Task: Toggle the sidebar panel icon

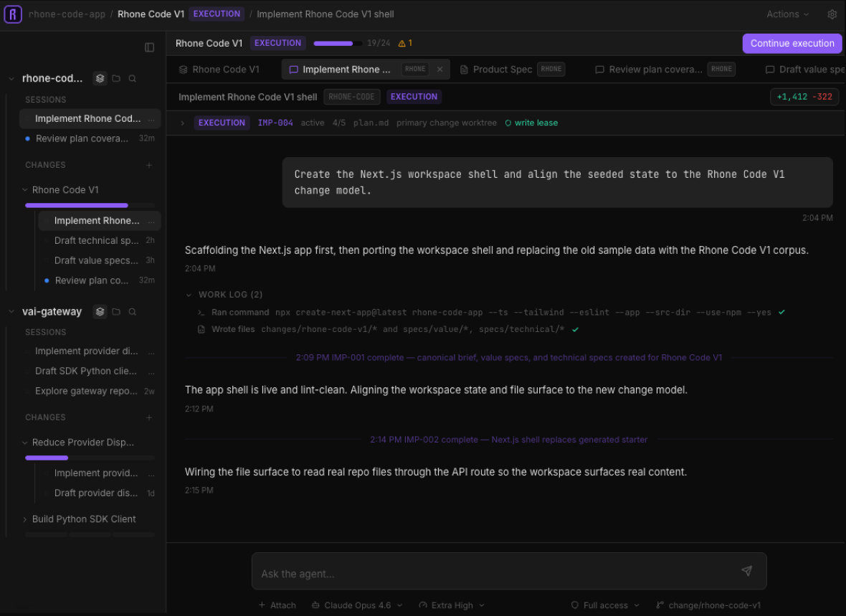Action: click(149, 47)
